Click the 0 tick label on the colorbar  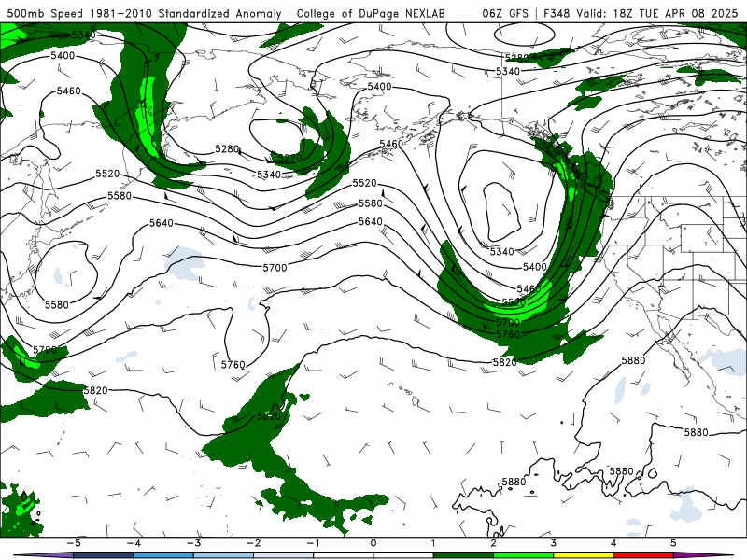click(x=373, y=543)
